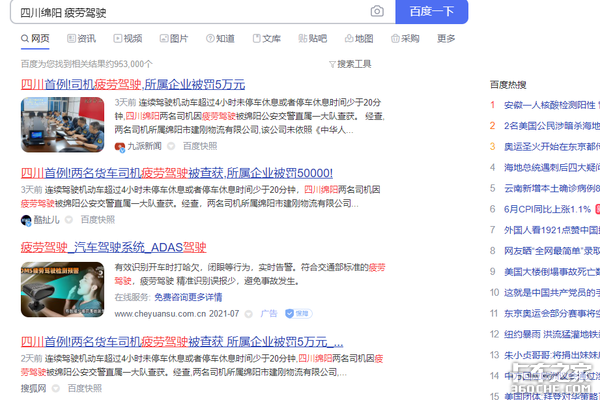Screen dimensions: 600x400
Task: Open 百度快照 for the 酷扯儿 result
Action: [x=98, y=219]
